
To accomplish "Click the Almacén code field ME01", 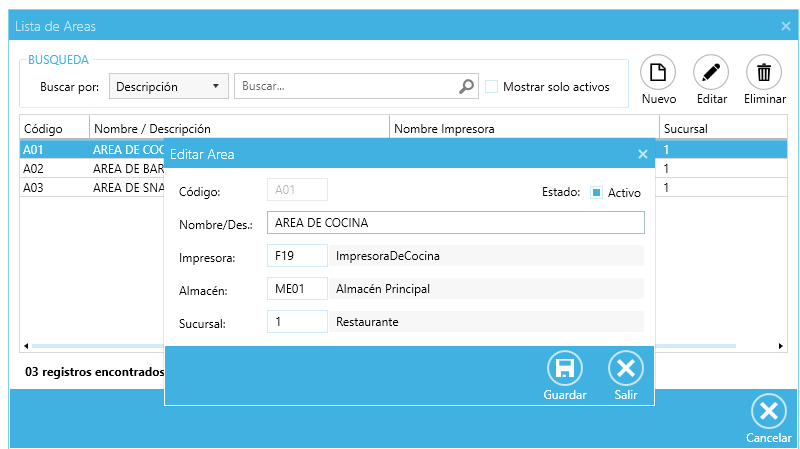I will click(x=297, y=289).
